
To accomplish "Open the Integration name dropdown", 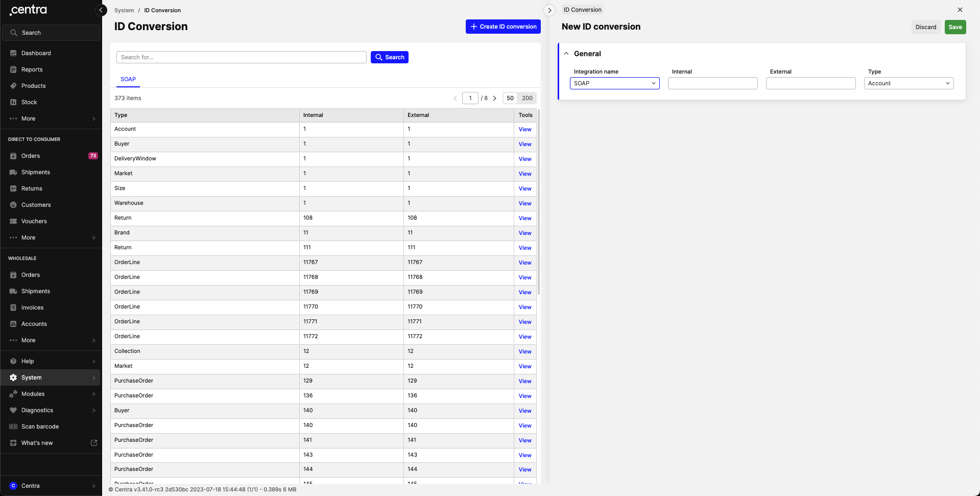I will (x=614, y=83).
